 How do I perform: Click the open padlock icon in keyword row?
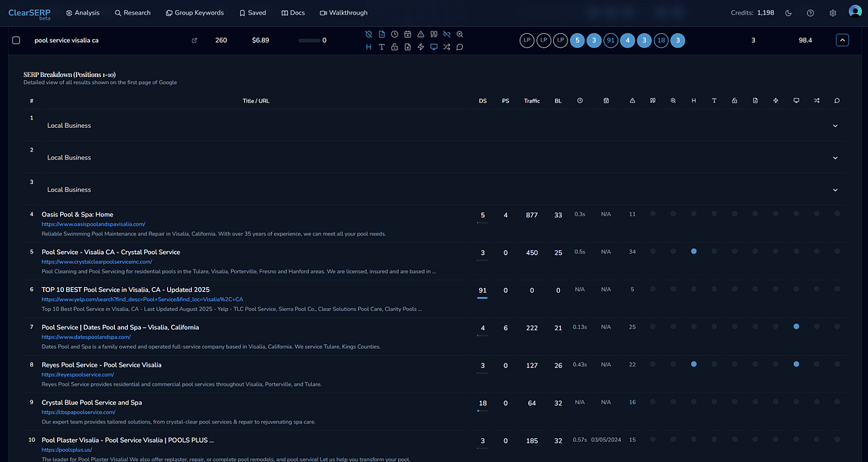click(394, 47)
